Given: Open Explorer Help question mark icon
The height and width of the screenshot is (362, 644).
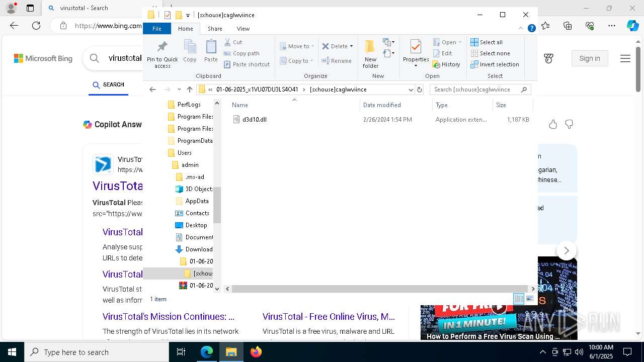Looking at the screenshot, I should [531, 29].
